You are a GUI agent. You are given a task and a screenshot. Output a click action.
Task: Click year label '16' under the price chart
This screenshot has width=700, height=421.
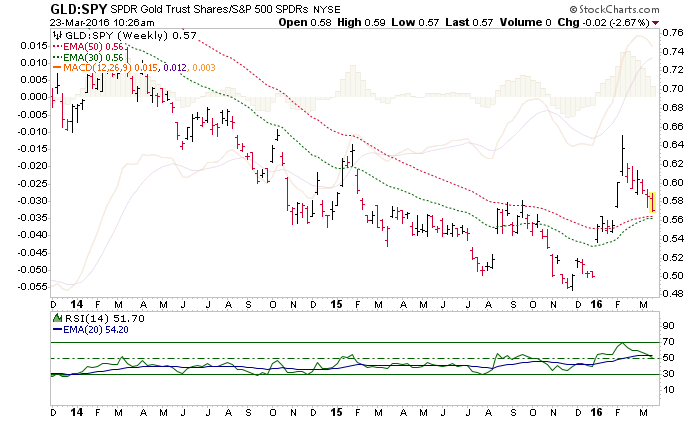(x=596, y=304)
